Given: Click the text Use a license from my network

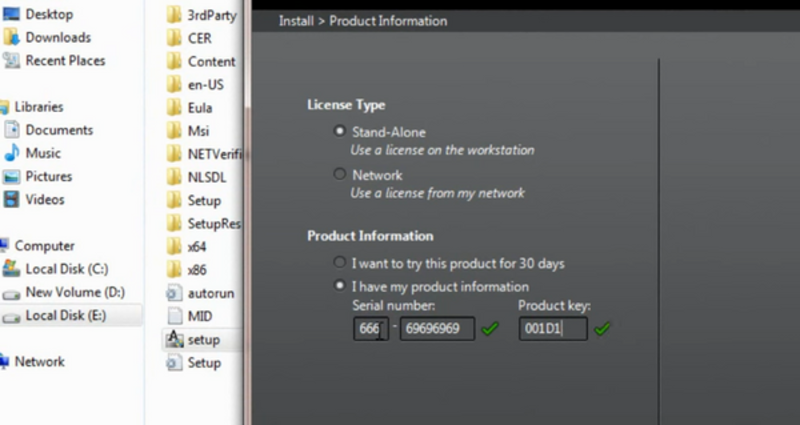Looking at the screenshot, I should [x=437, y=193].
